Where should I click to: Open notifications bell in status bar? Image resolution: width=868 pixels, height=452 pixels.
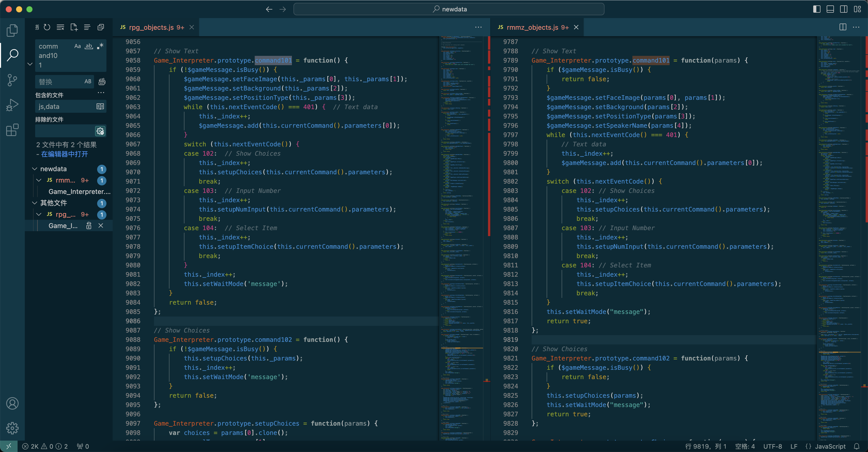[857, 446]
